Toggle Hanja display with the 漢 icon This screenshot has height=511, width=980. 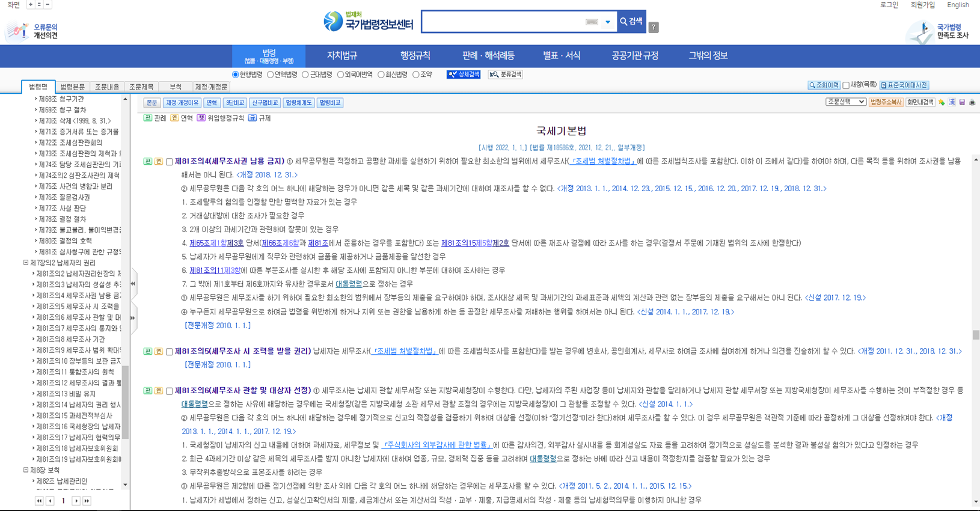point(952,103)
